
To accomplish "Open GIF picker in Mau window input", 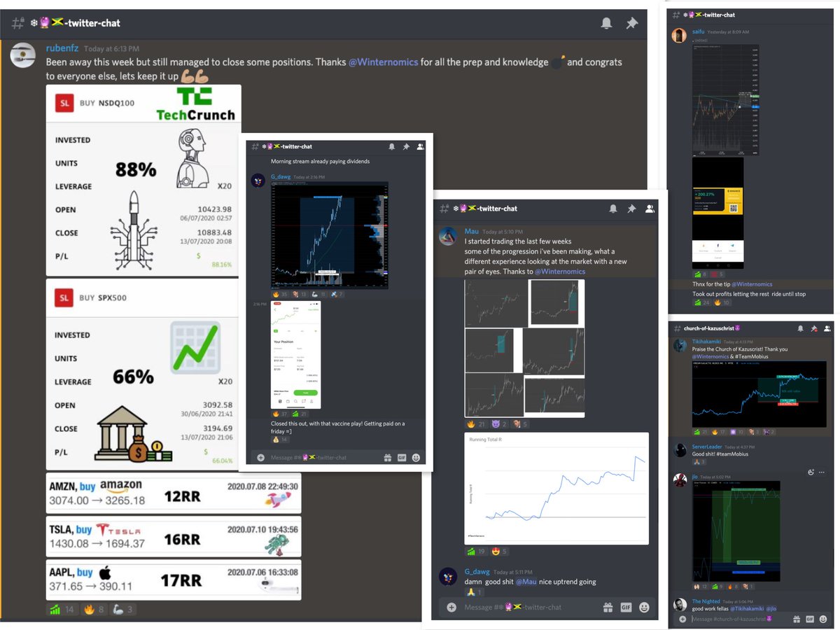I will coord(626,607).
